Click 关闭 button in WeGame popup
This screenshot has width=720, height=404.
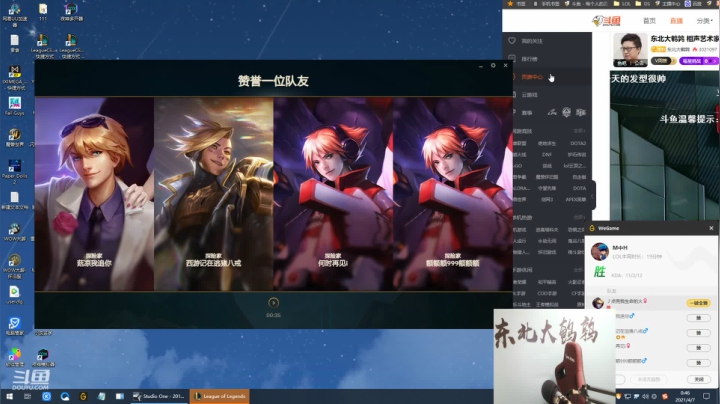(x=698, y=379)
